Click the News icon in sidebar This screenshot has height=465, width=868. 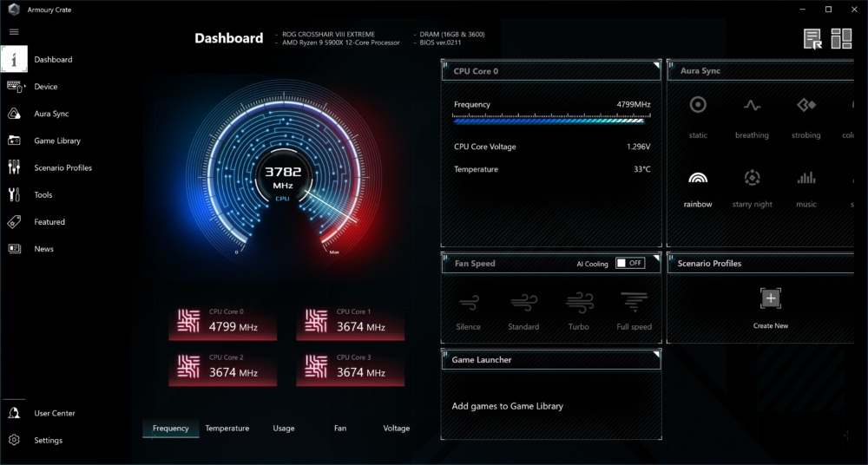[15, 249]
